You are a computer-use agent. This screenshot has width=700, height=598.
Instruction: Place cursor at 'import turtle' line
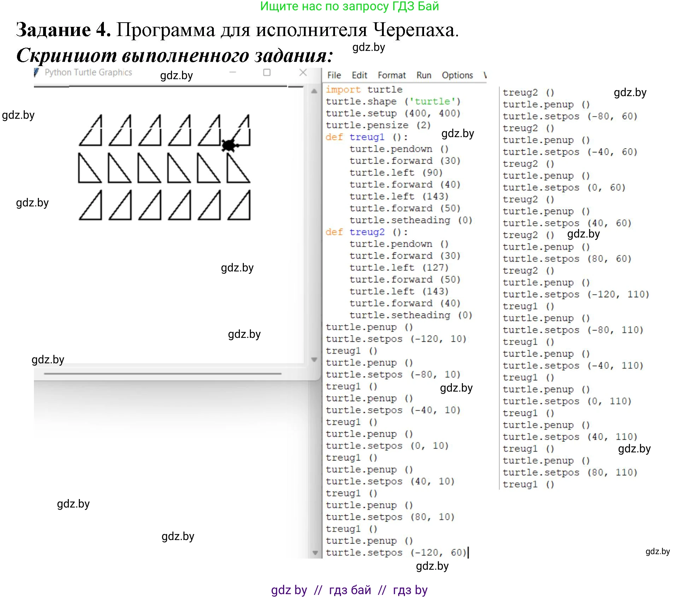click(364, 89)
